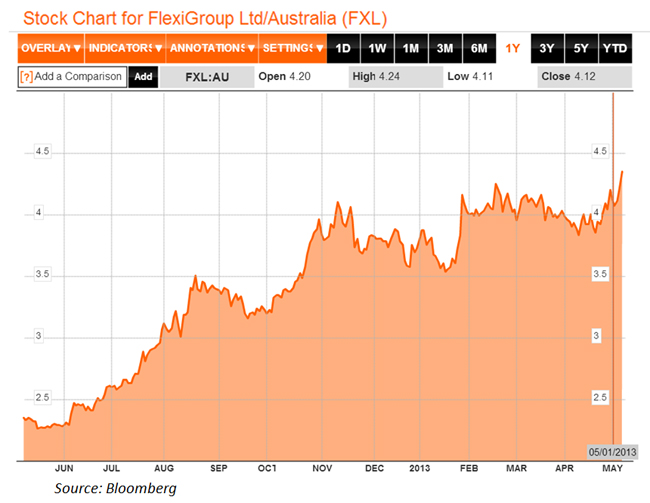Switch chart to 5Y range
Viewport: 650px width, 503px height.
pos(581,48)
